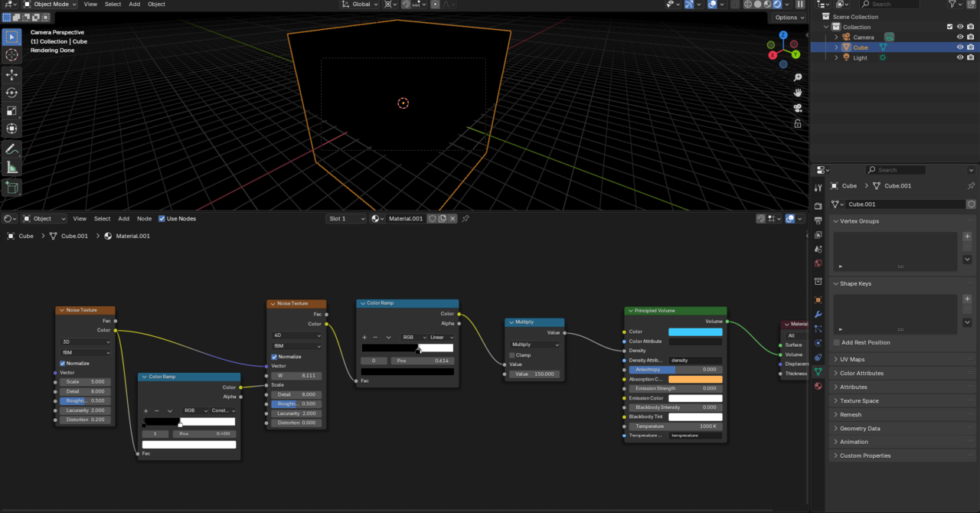The height and width of the screenshot is (513, 980).
Task: Click the viewport zoom magnifier icon
Action: click(x=798, y=77)
